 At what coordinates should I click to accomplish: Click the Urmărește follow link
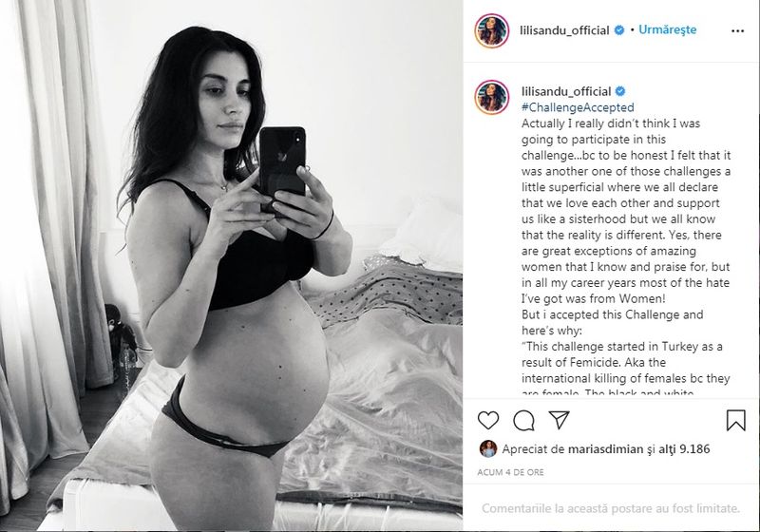668,29
